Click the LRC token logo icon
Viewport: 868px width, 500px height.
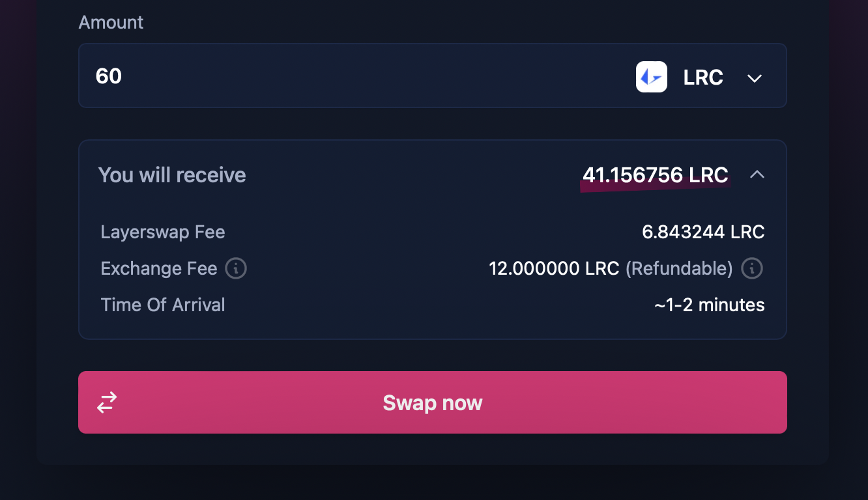click(x=651, y=77)
